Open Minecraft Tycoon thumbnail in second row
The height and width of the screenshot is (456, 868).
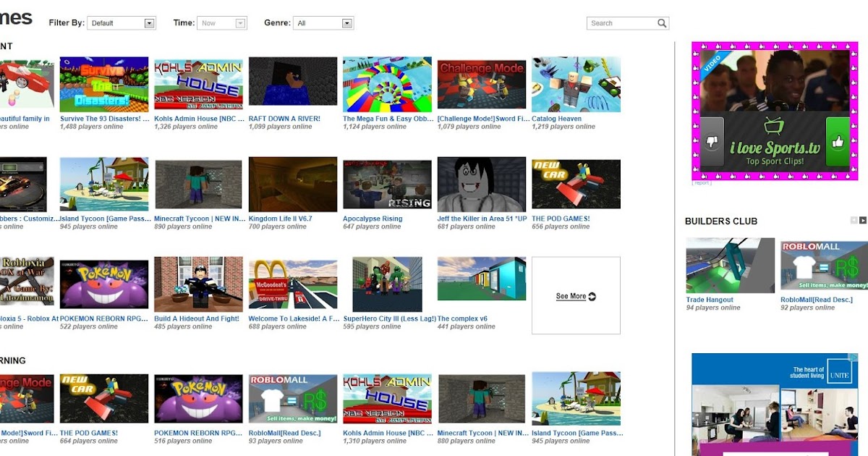(x=198, y=184)
